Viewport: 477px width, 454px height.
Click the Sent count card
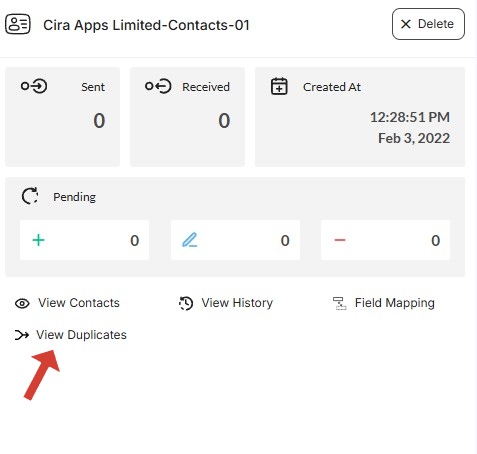click(62, 117)
